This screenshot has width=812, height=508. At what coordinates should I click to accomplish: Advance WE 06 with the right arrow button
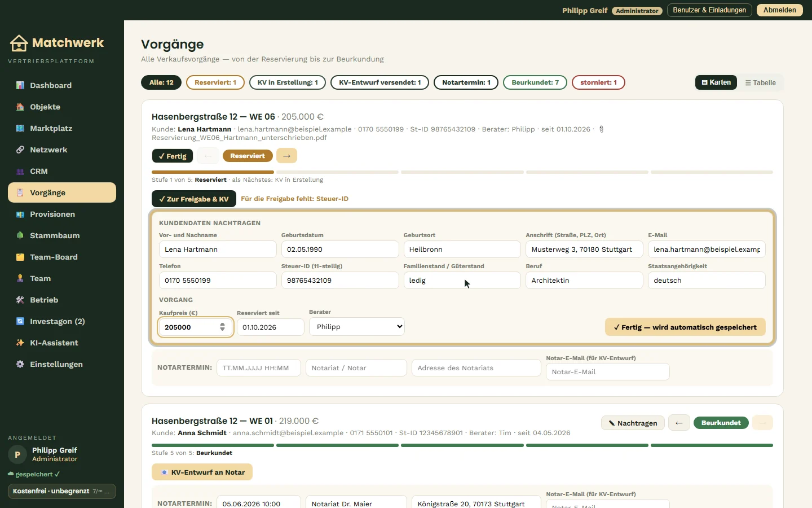(x=286, y=156)
